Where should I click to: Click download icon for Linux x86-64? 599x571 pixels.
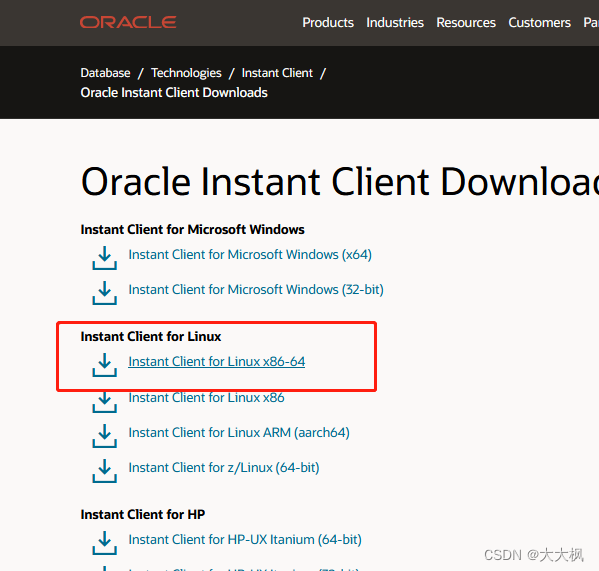[x=104, y=365]
